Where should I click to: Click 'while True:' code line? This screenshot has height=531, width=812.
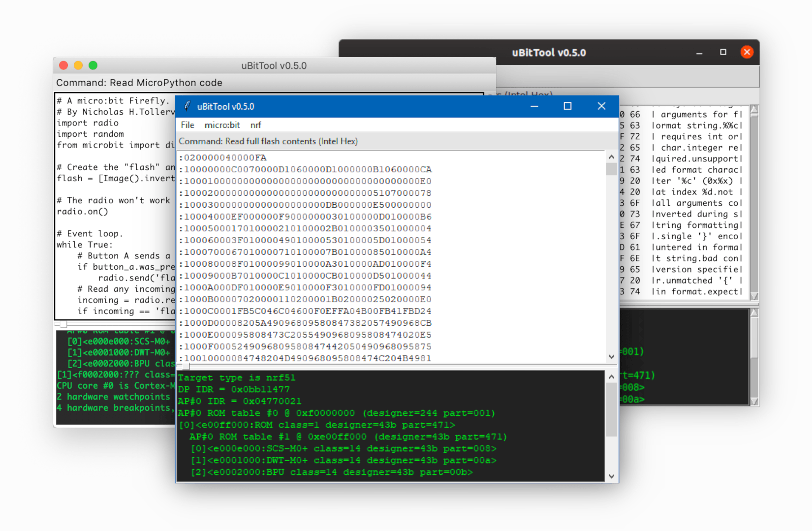[84, 245]
